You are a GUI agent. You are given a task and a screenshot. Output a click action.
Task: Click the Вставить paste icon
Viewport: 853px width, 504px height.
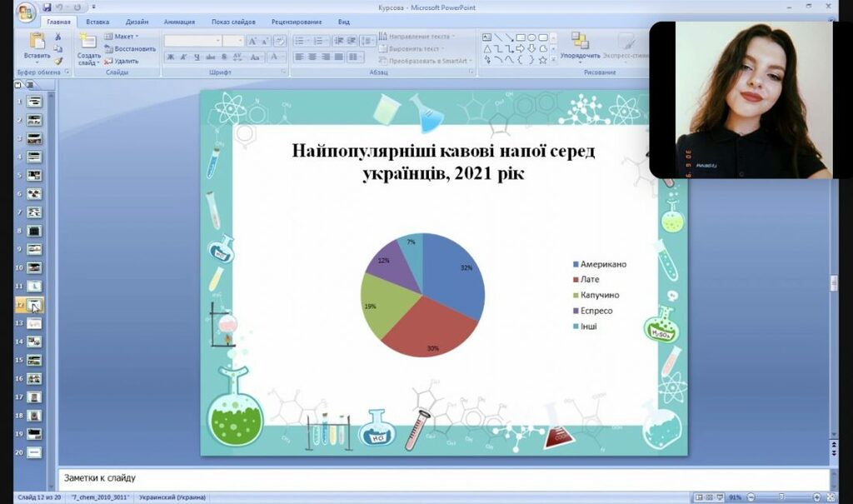[x=37, y=42]
